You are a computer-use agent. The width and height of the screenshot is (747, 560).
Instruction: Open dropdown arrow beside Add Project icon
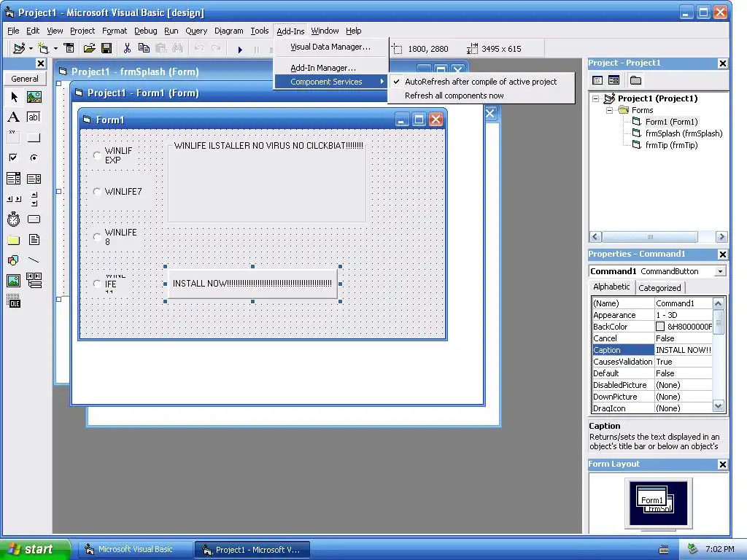[31, 49]
